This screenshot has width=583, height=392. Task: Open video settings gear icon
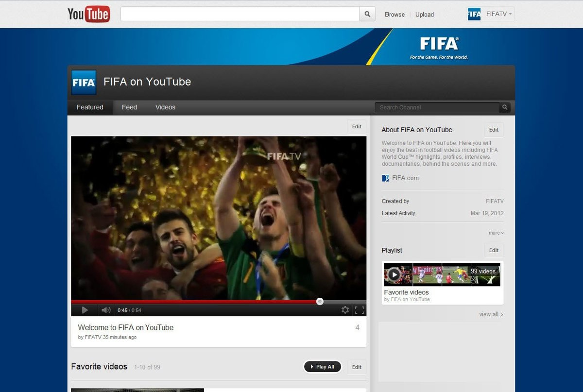pos(345,310)
